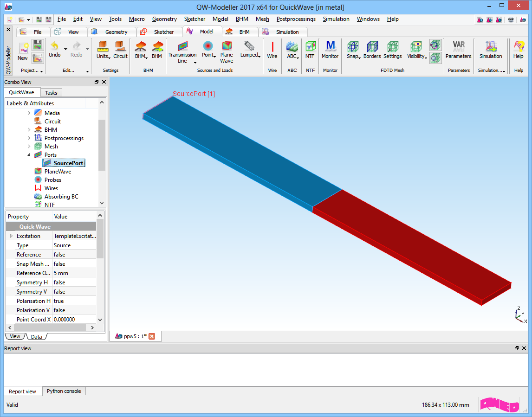The height and width of the screenshot is (417, 532).
Task: Click the Point Coord X value field
Action: 74,320
